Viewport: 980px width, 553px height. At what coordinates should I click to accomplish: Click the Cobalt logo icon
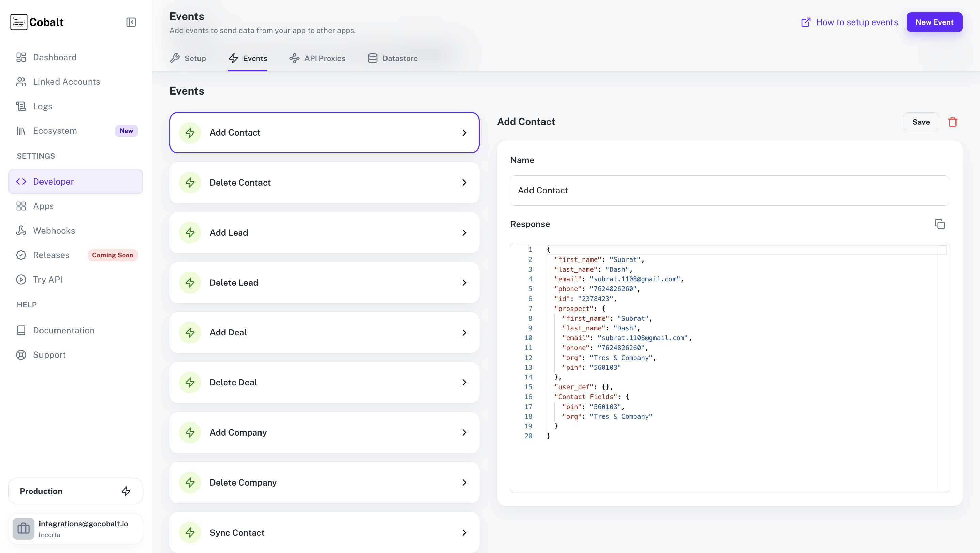[19, 22]
